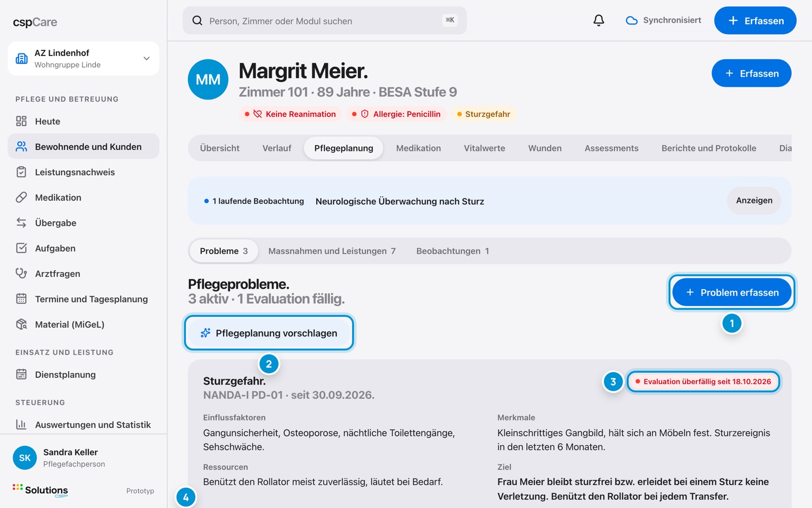Click the NANDA-I PD-01 seit 30.09.2026 line
812x508 pixels.
click(x=289, y=395)
